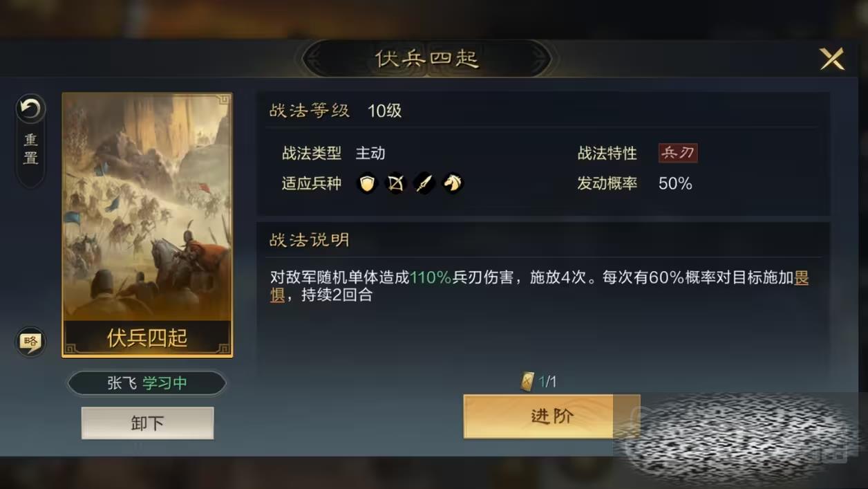Tap the spear troop type icon
868x489 pixels.
pos(424,183)
